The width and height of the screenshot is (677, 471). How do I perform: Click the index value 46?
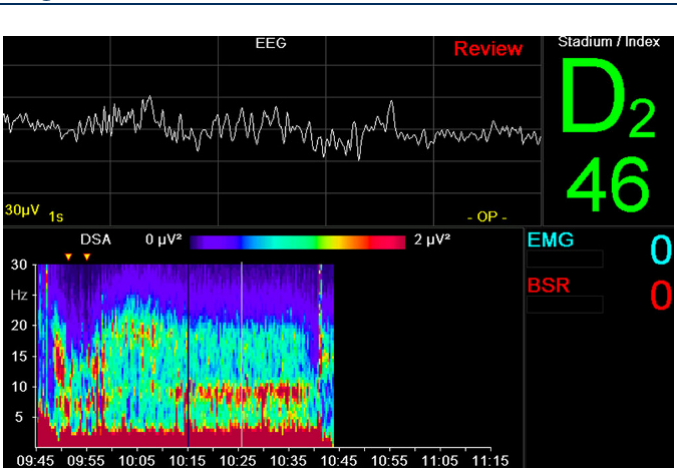pyautogui.click(x=608, y=184)
